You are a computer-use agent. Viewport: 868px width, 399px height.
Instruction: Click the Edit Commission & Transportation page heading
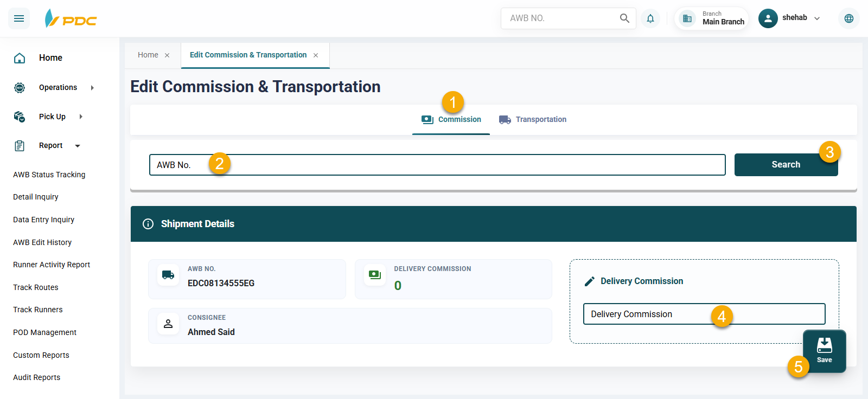256,87
